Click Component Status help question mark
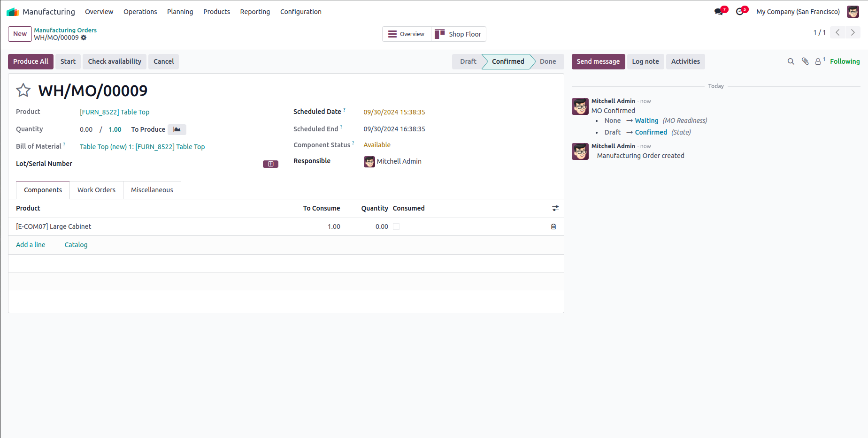868x438 pixels. (353, 143)
